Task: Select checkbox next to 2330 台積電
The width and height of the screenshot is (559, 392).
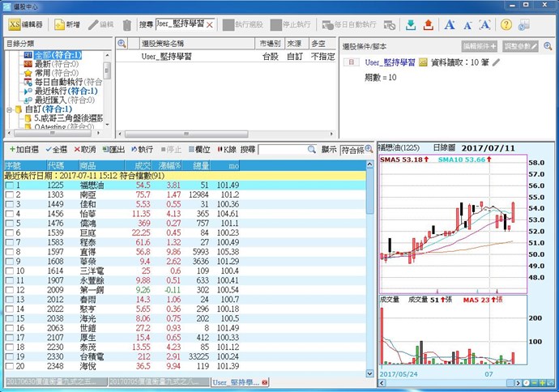Action: click(x=9, y=356)
